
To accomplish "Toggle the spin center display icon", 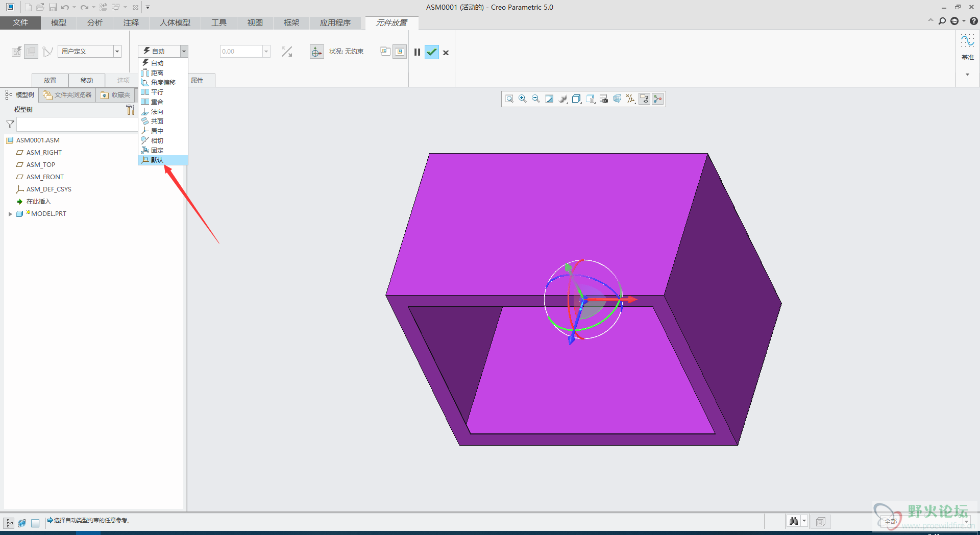I will click(x=658, y=99).
